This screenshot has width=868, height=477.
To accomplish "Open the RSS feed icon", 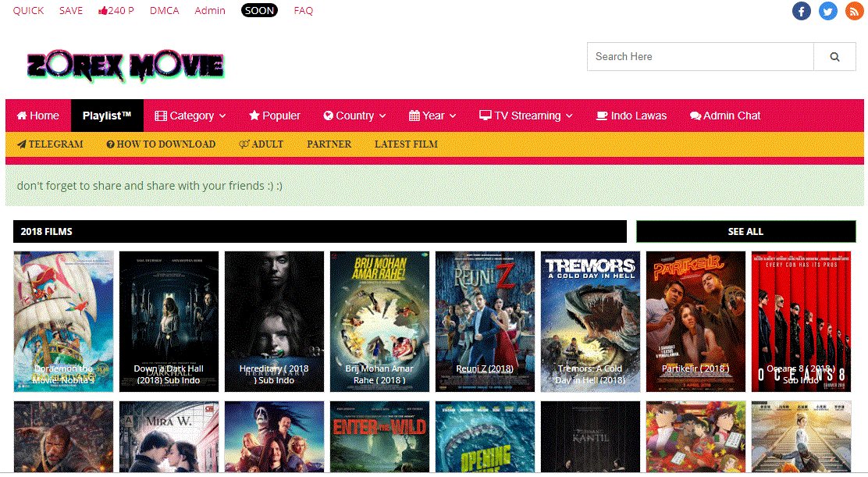I will click(x=854, y=10).
